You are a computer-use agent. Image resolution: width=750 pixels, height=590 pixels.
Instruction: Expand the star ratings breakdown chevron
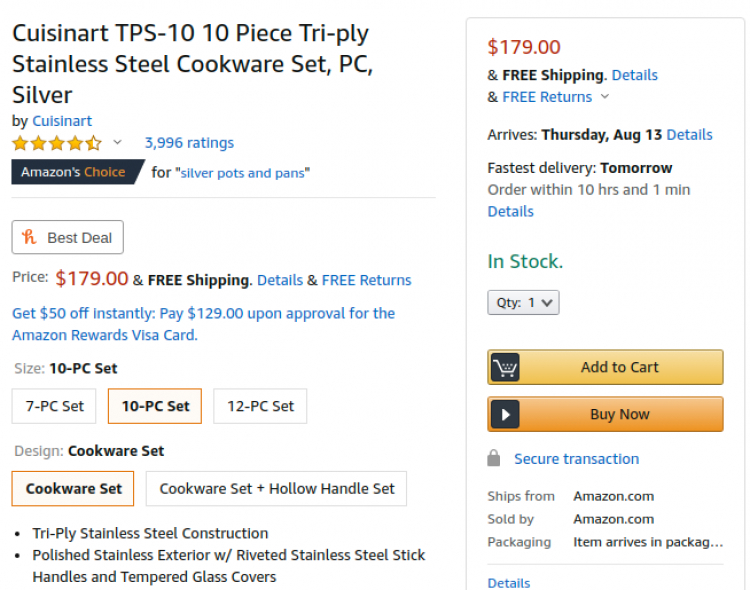(x=118, y=142)
